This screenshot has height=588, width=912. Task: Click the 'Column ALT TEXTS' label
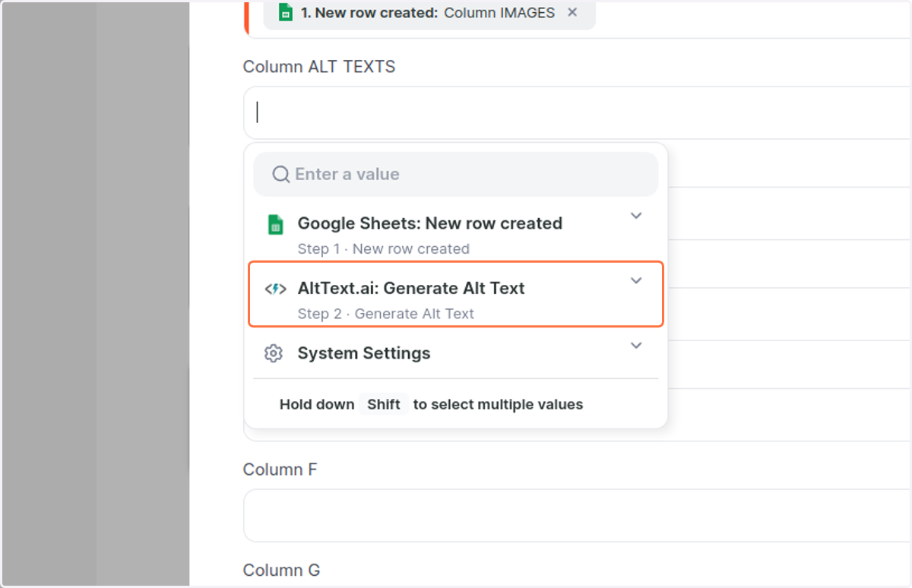[x=319, y=67]
